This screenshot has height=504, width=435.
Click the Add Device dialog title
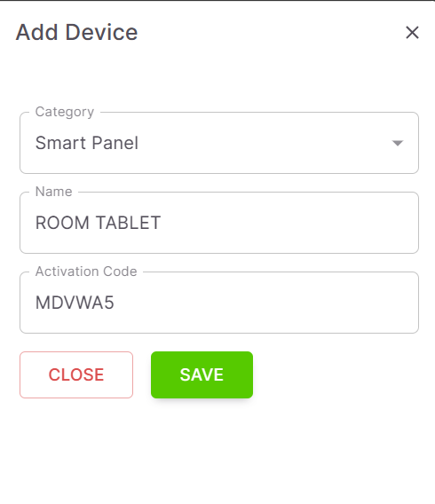point(77,32)
